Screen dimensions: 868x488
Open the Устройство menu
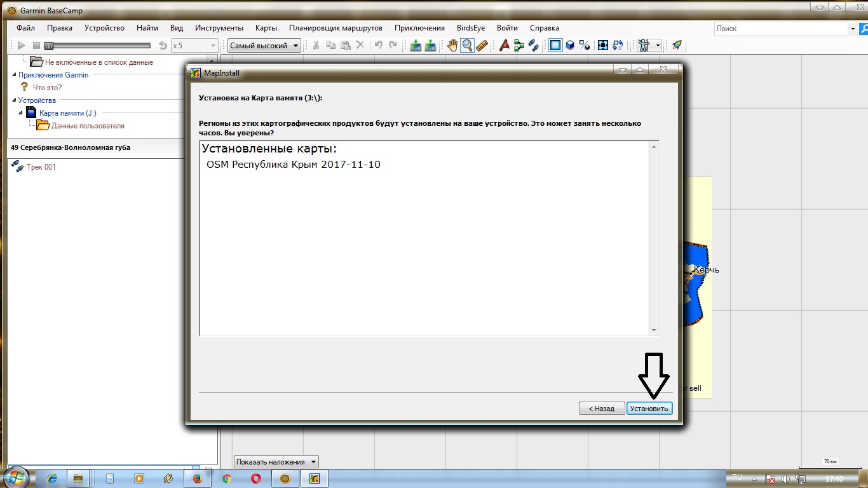pos(104,28)
